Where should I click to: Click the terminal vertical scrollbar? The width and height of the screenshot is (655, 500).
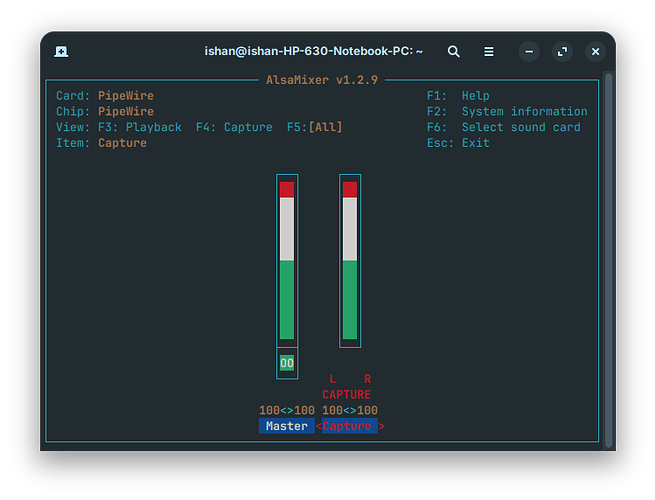[x=608, y=261]
